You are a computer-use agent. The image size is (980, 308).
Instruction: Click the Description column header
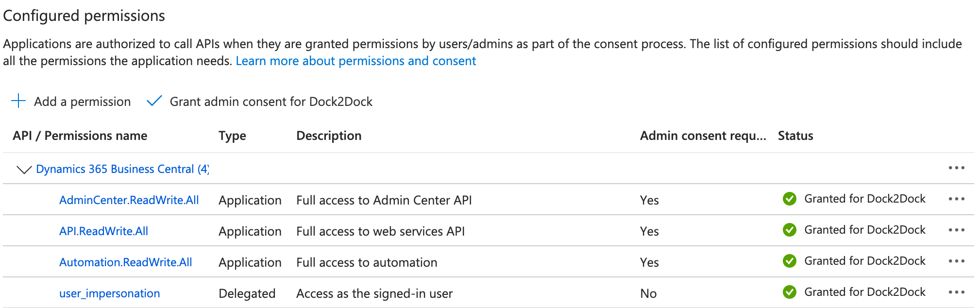point(329,136)
